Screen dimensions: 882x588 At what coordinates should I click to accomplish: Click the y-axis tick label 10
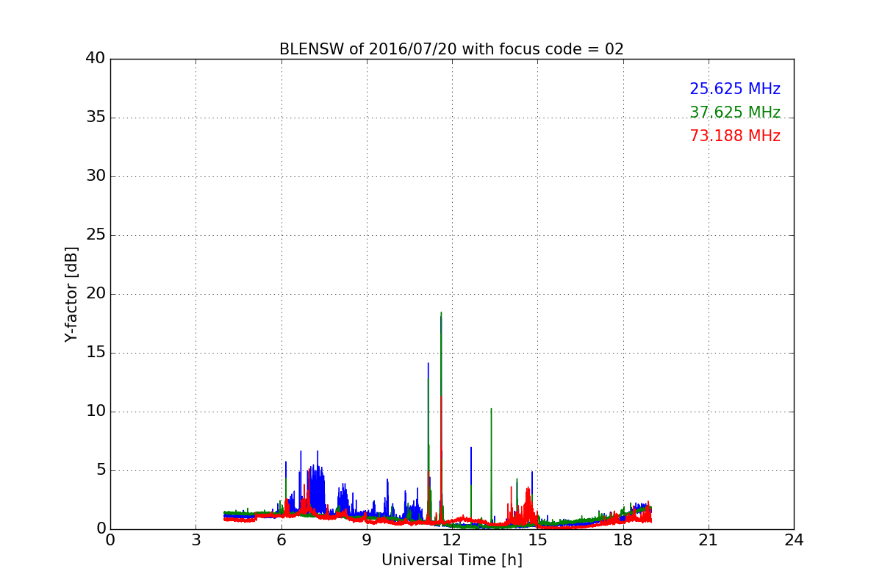click(96, 412)
